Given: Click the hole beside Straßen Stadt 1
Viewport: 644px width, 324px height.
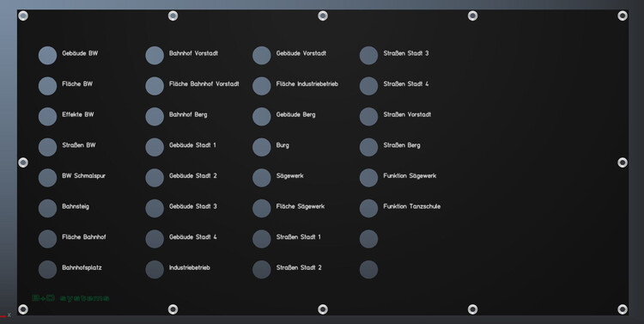Looking at the screenshot, I should click(262, 239).
